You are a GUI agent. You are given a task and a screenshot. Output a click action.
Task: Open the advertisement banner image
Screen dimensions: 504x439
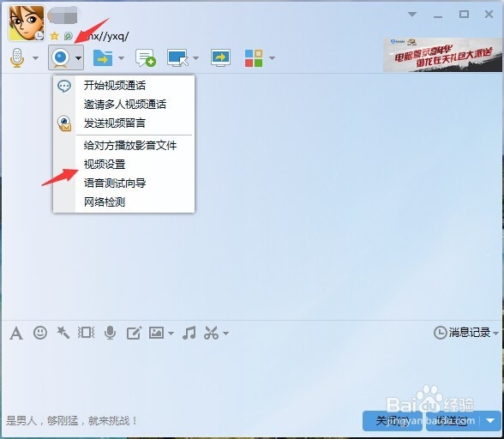(x=441, y=55)
